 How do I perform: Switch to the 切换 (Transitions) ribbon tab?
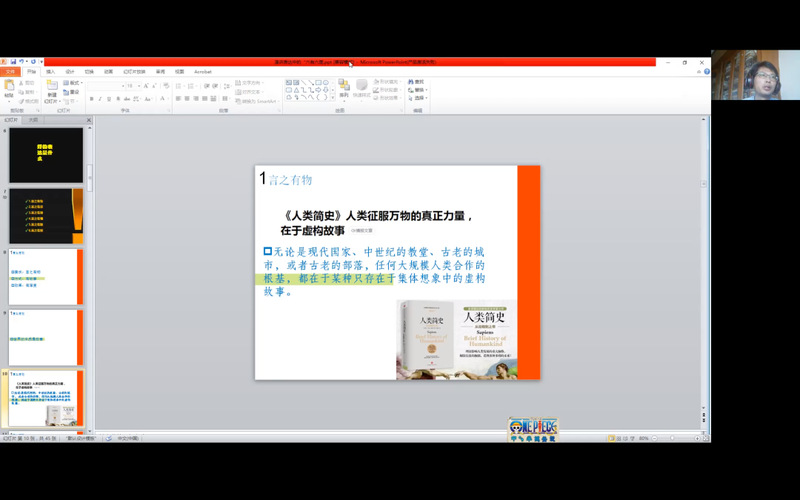(89, 72)
